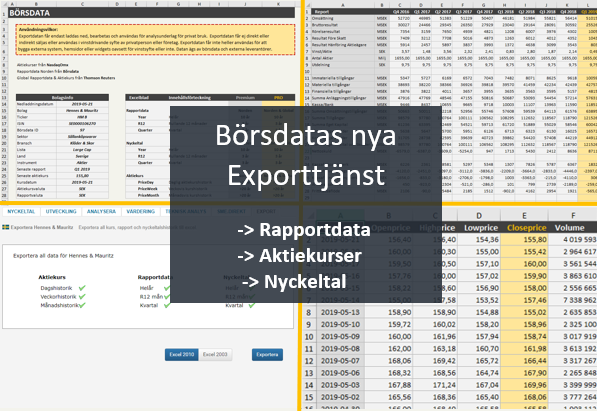
Task: Click the 'Nedladdningsdatum' label cell
Action: [35, 104]
